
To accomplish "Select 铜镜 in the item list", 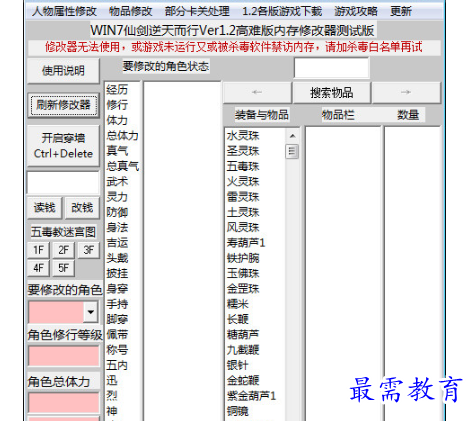I will point(238,411).
